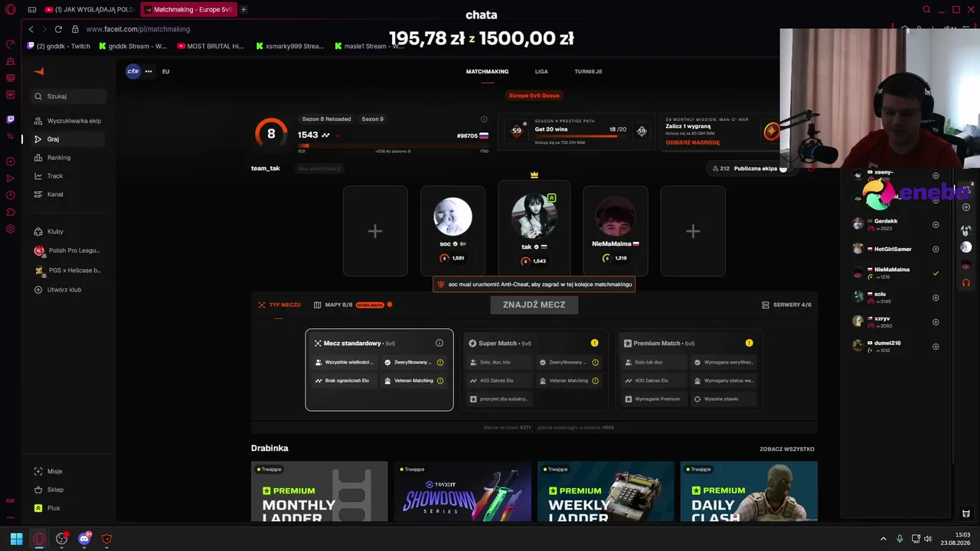Click the prestige reward icon beside 18/20

coord(642,131)
